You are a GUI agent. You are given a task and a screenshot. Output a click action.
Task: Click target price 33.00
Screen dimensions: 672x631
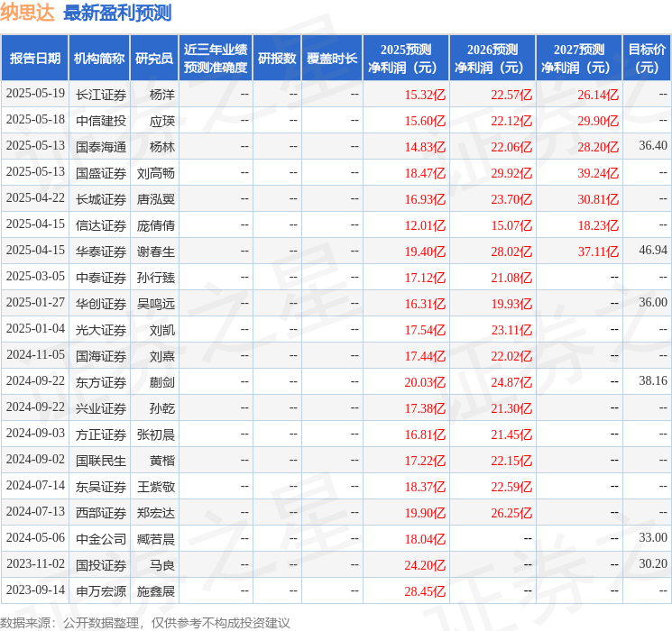(x=653, y=537)
